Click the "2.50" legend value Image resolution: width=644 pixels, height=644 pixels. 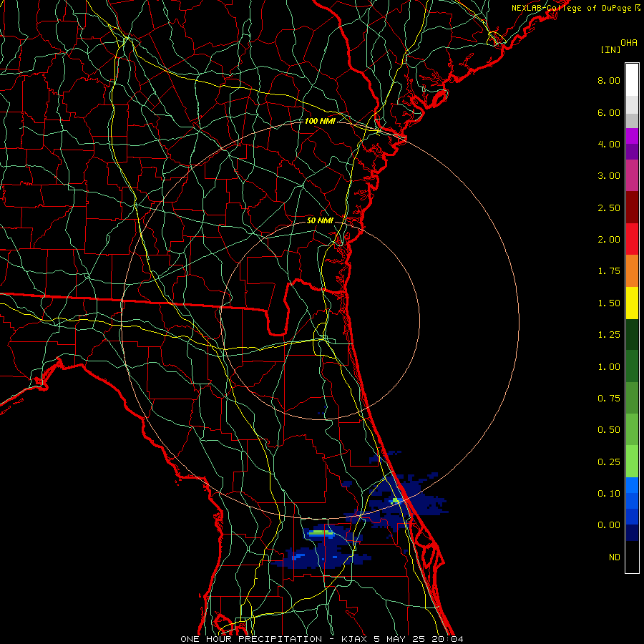(609, 208)
